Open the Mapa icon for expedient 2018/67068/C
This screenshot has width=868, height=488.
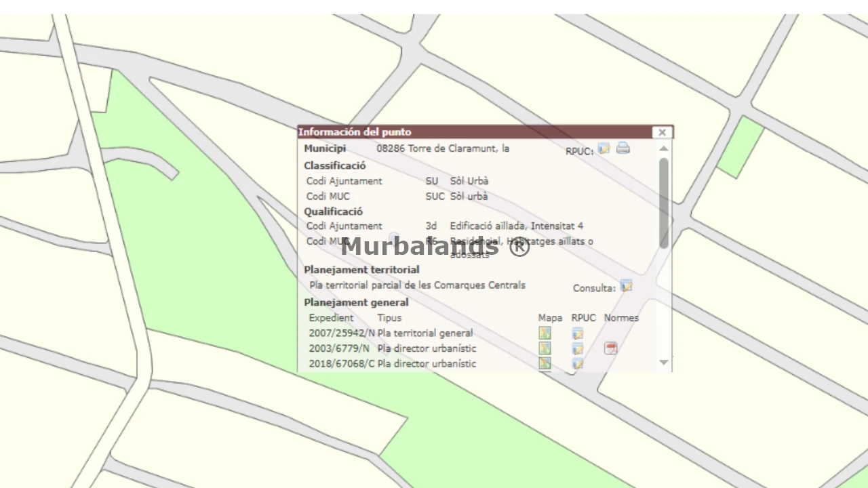(x=545, y=364)
